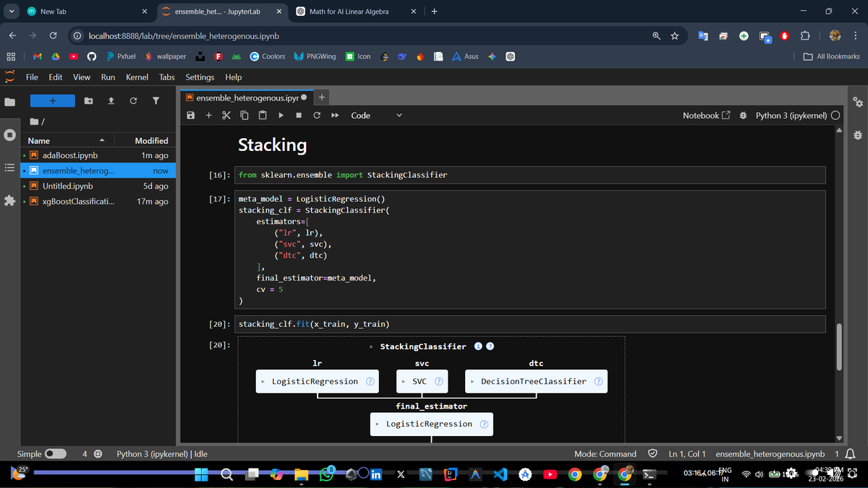Open Running Terminals and Kernels panel
This screenshot has height=488, width=868.
click(9, 135)
